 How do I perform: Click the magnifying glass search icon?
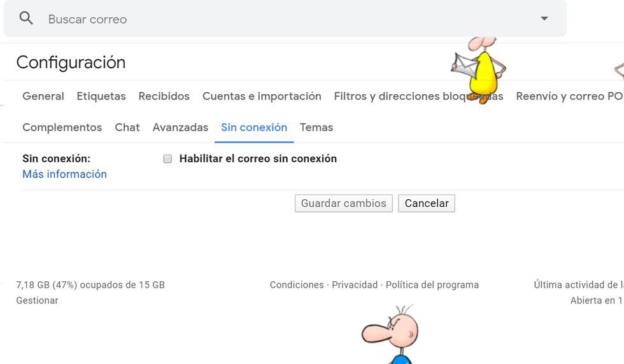[26, 18]
